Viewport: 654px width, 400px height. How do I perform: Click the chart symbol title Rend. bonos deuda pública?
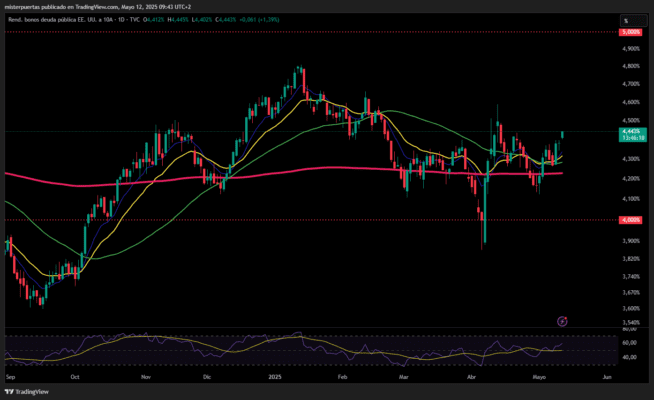[x=50, y=20]
